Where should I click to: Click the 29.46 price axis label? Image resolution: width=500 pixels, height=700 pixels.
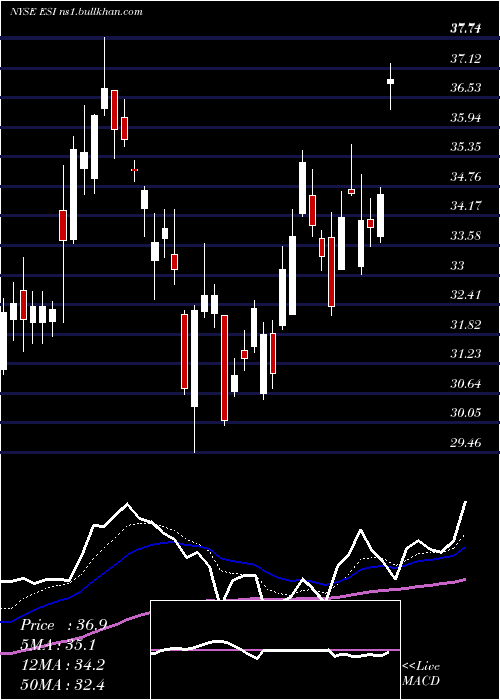tap(466, 443)
